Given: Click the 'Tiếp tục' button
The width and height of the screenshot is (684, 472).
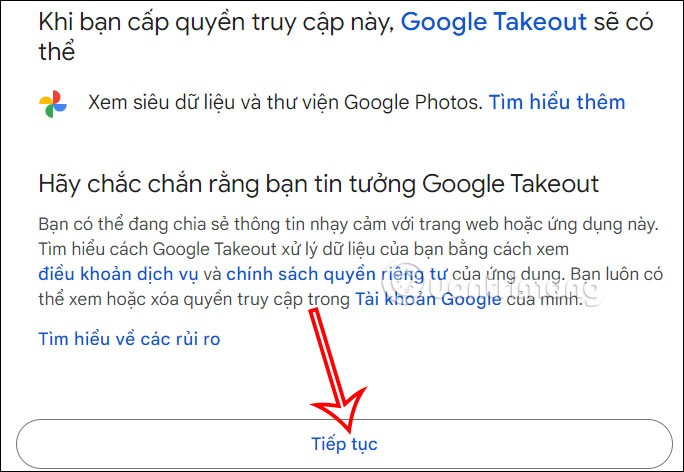Looking at the screenshot, I should 345,444.
